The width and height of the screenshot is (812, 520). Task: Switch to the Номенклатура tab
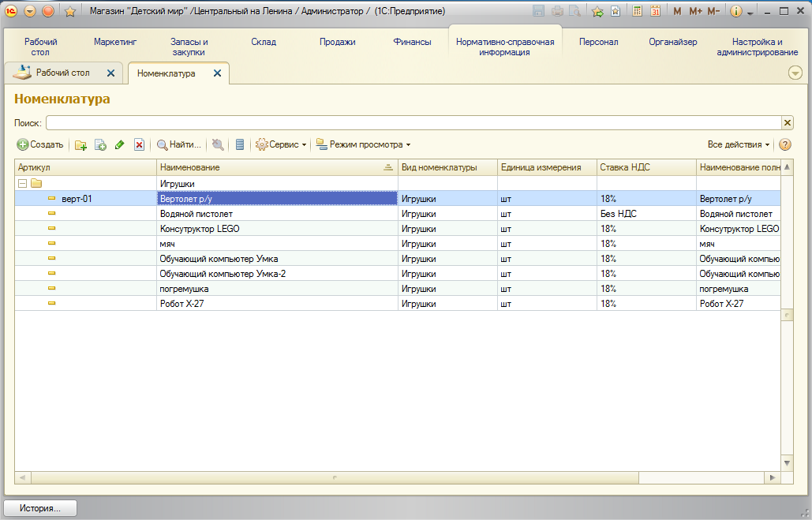(167, 73)
